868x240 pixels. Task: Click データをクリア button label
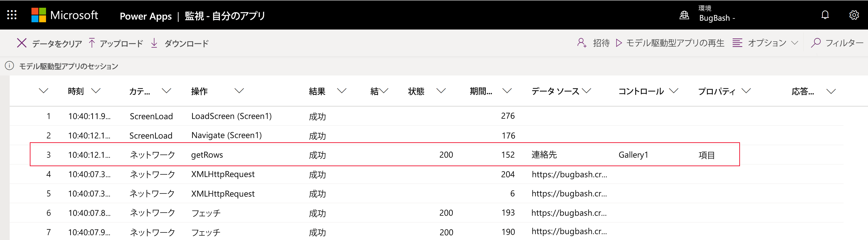pyautogui.click(x=57, y=44)
